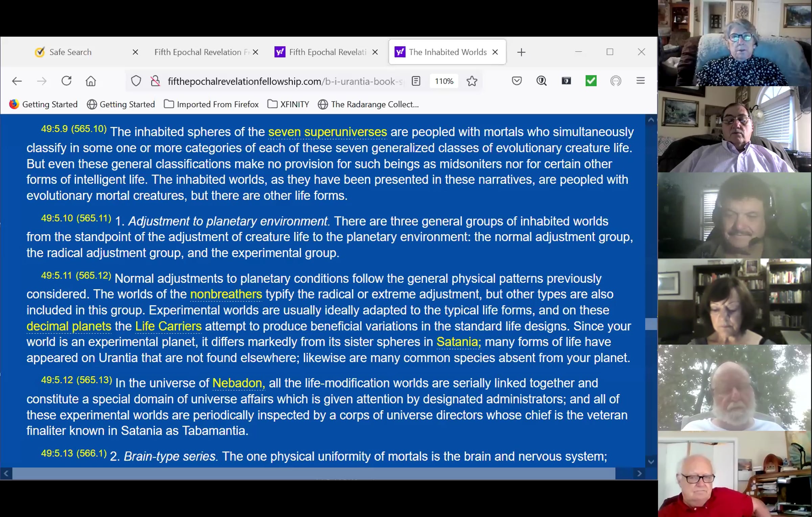Screen dimensions: 812x517
Task: Close the second Fifth Epochal Revelation tab
Action: tap(375, 52)
